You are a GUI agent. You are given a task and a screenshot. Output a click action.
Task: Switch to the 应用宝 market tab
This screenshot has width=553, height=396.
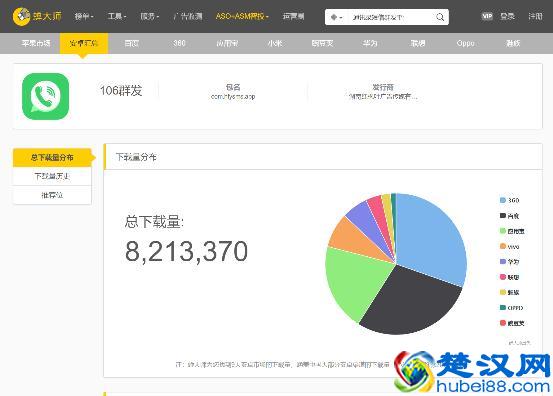(x=227, y=43)
